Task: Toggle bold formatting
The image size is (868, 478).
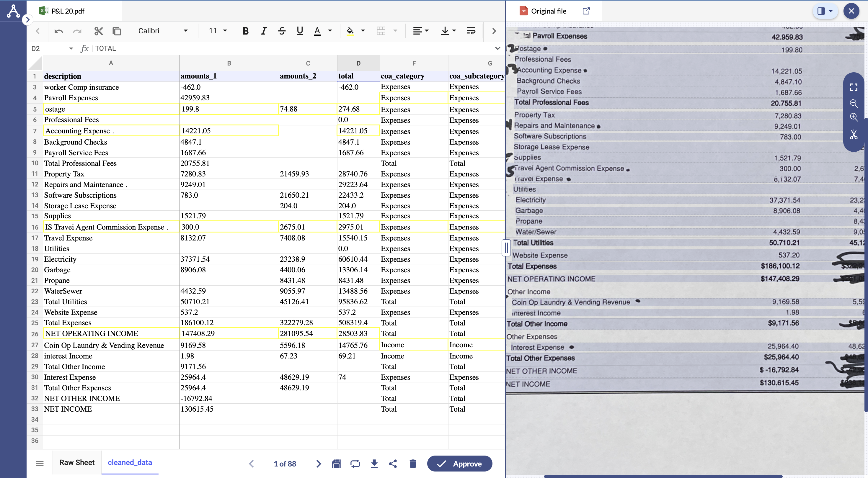Action: click(x=246, y=31)
